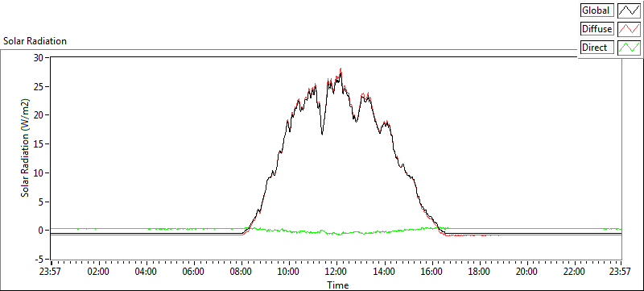
Task: Click the 16:00 time tick label
Action: [431, 272]
